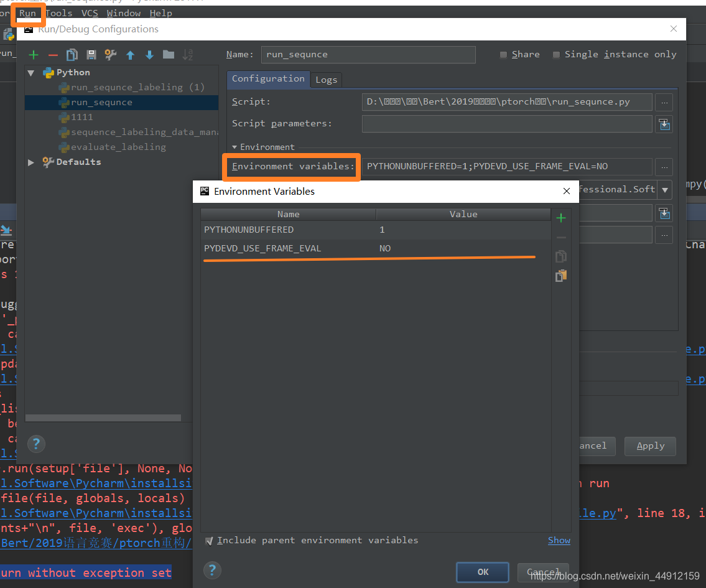
Task: Open help in Environment Variables dialog
Action: coord(213,571)
